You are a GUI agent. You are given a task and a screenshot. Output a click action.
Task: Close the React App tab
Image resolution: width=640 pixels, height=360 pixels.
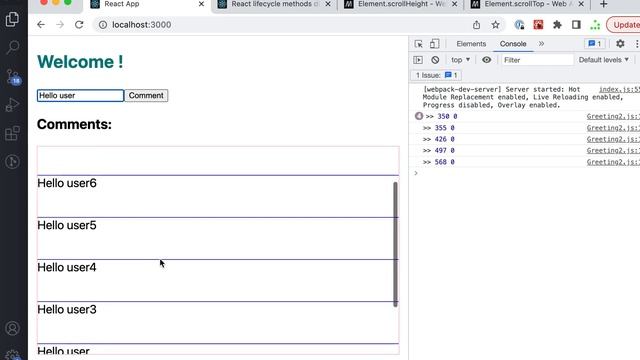pos(201,4)
